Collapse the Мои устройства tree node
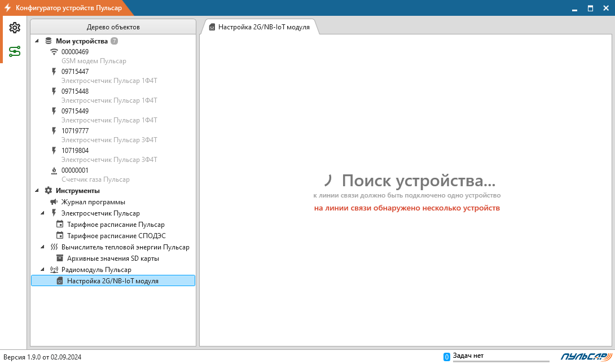The height and width of the screenshot is (364, 615). pyautogui.click(x=37, y=41)
